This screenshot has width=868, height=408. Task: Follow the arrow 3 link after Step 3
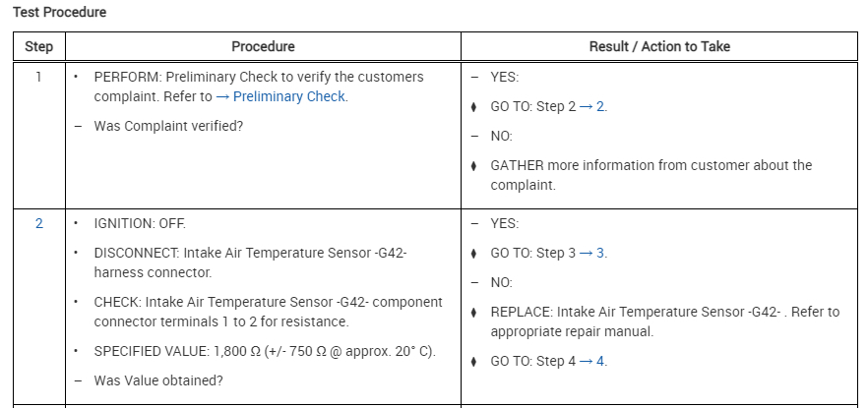coord(591,253)
